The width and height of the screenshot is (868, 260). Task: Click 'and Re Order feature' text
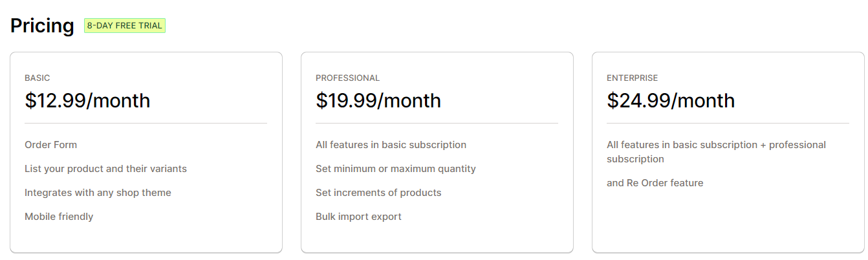655,183
